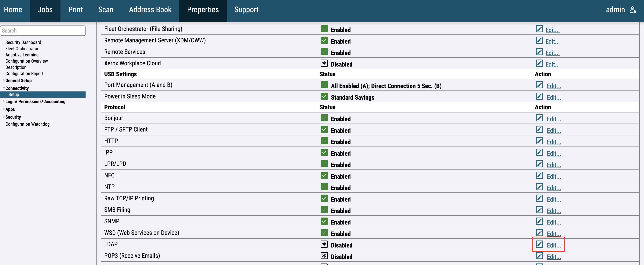Open Edit link for Power in Sleep Mode
The image size is (644, 265).
click(x=554, y=98)
